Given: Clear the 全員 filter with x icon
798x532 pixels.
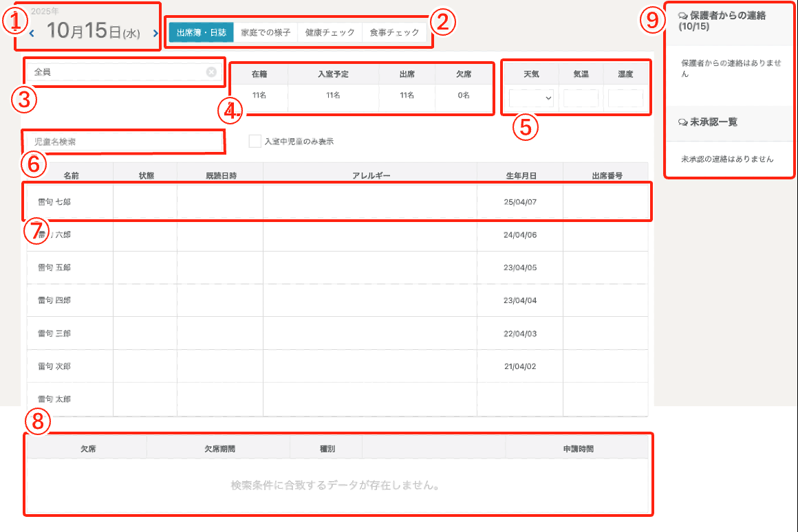Looking at the screenshot, I should 211,71.
